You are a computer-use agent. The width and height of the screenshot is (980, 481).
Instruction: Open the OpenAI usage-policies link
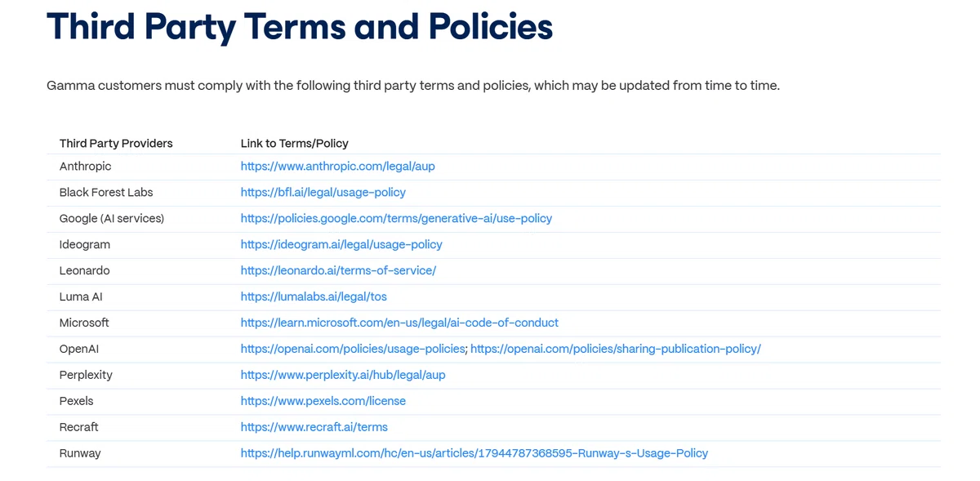(x=353, y=349)
